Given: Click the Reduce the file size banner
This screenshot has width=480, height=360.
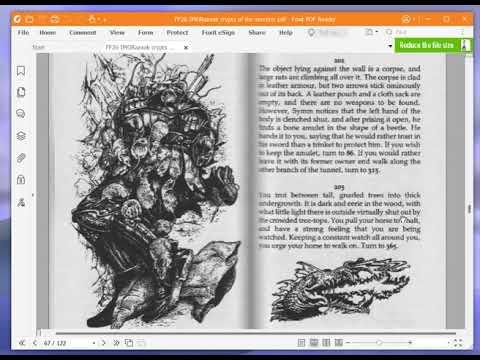Looking at the screenshot, I should (433, 45).
